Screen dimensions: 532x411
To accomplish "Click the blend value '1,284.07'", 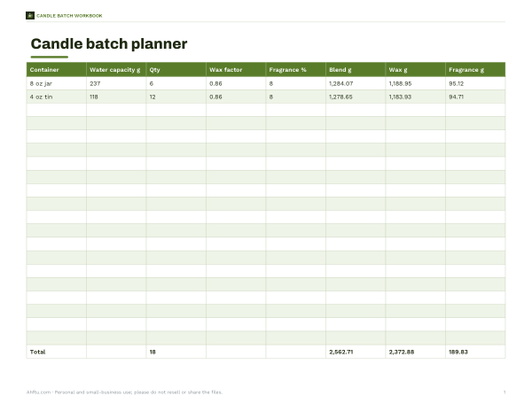I will coord(341,83).
